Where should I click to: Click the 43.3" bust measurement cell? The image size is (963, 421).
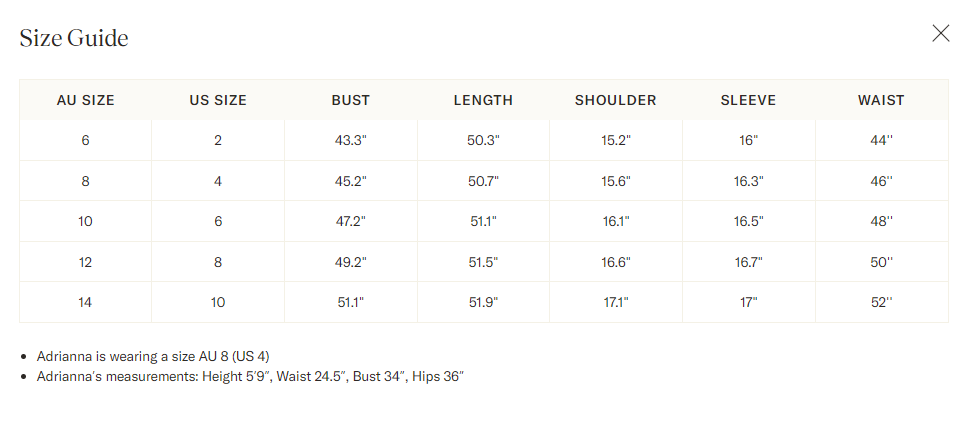[351, 141]
